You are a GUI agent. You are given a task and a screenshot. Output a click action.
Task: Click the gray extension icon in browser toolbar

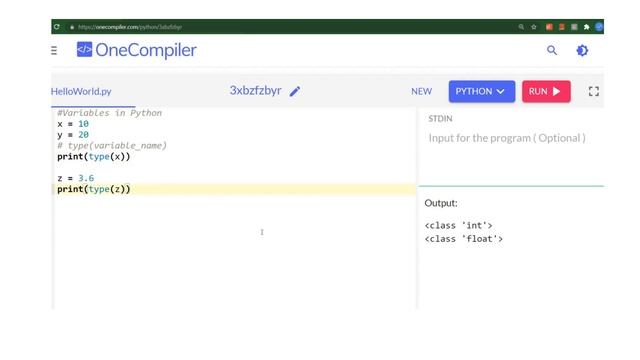tap(574, 27)
